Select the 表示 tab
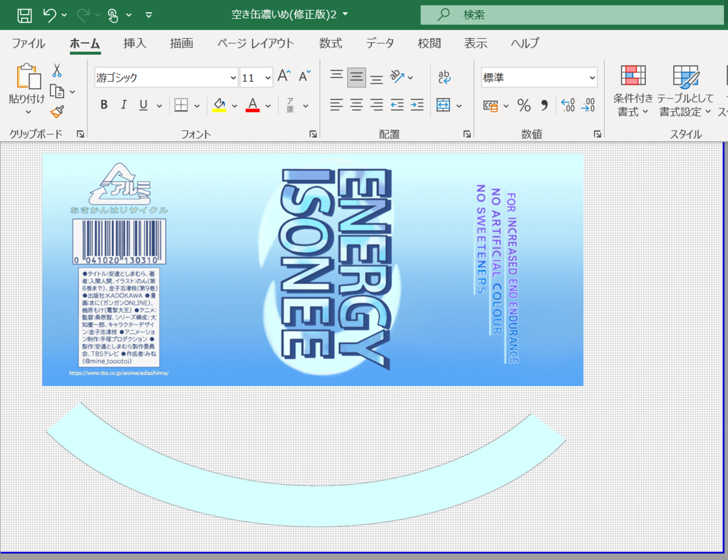The height and width of the screenshot is (560, 728). click(x=476, y=43)
